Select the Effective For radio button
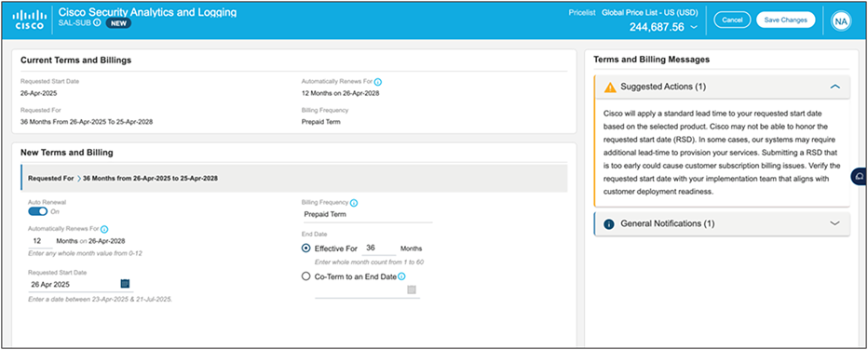The image size is (868, 350). coord(306,249)
